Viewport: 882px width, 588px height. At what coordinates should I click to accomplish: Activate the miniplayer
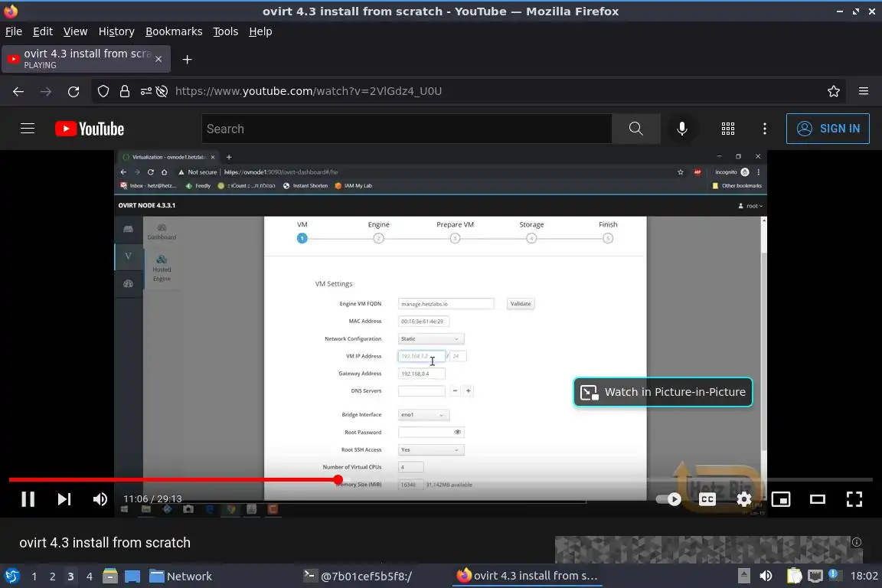781,499
